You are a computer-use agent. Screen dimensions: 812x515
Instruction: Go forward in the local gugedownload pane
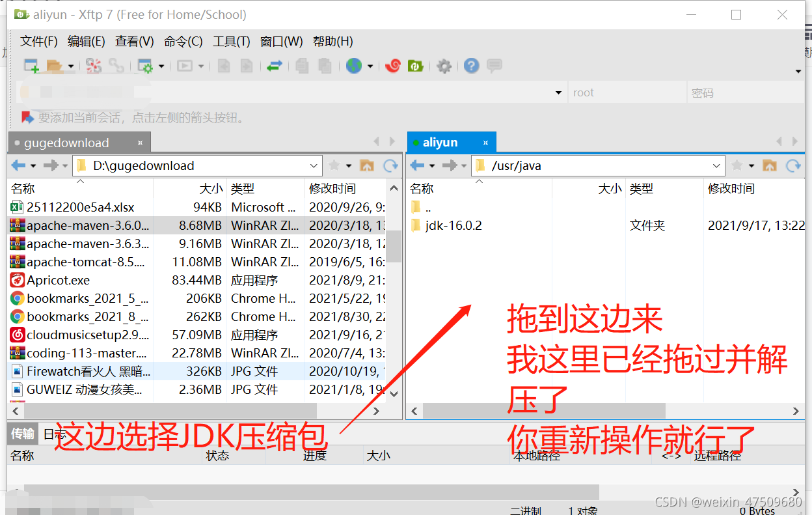click(51, 166)
